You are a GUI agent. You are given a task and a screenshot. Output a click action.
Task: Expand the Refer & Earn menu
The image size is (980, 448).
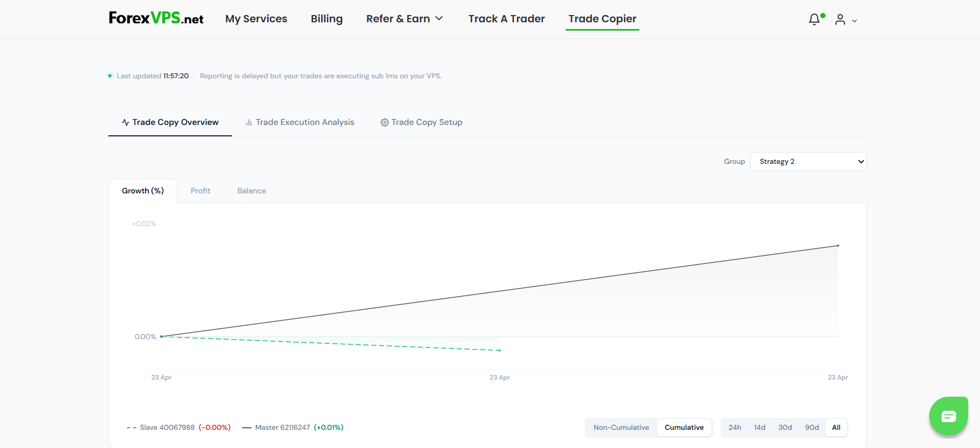point(404,19)
